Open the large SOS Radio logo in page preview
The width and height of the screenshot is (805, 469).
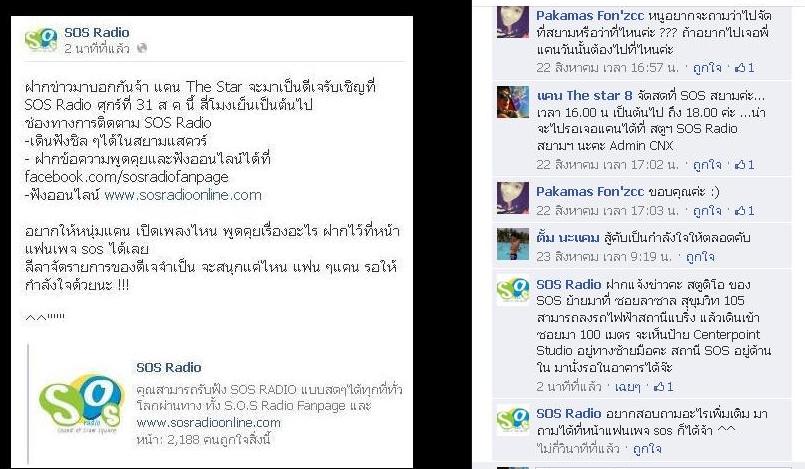81,405
